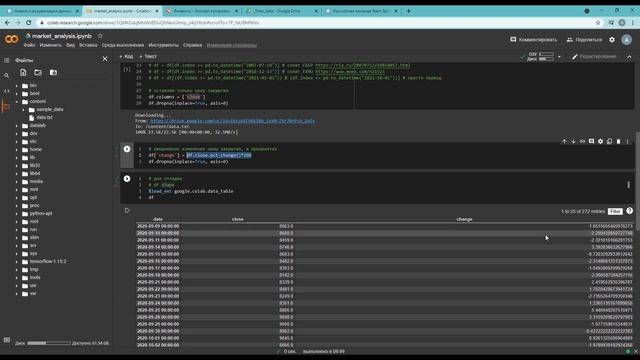Expand the home folder
640x360 pixels.
(x=17, y=150)
